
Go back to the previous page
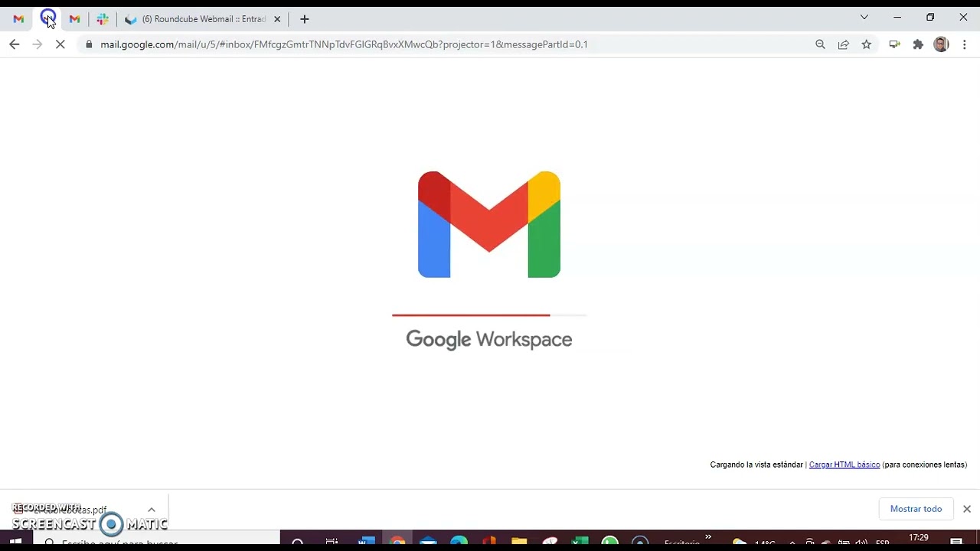pos(14,44)
